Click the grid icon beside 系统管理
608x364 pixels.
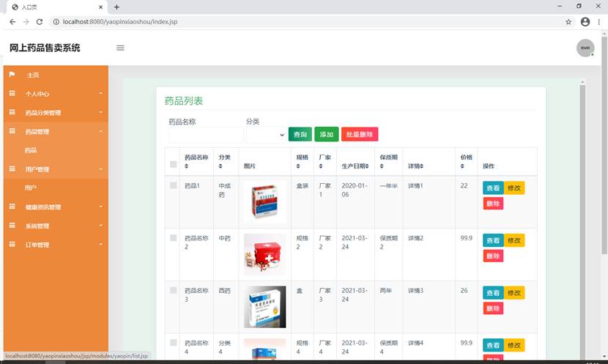tap(12, 226)
